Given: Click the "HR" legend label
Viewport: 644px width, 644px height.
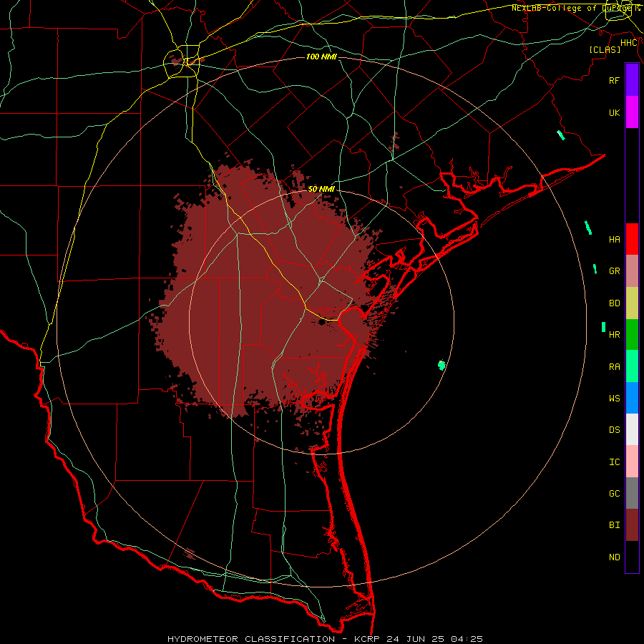Looking at the screenshot, I should click(x=614, y=335).
